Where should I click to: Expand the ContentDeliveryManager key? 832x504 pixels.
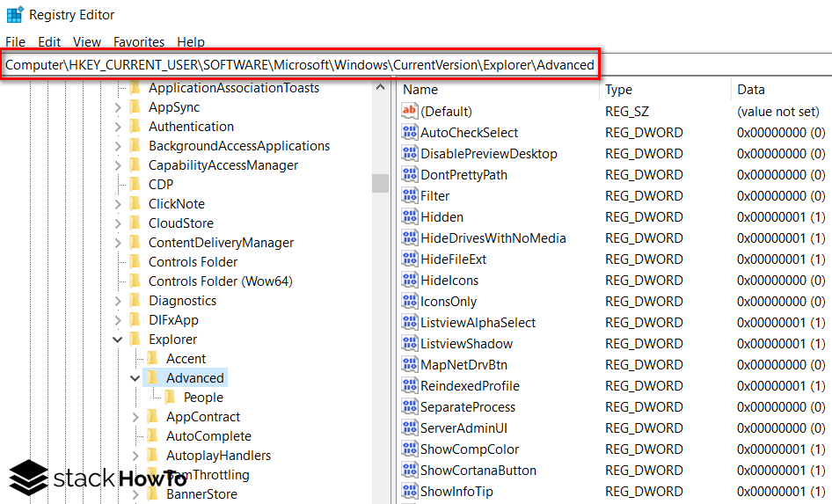(118, 243)
